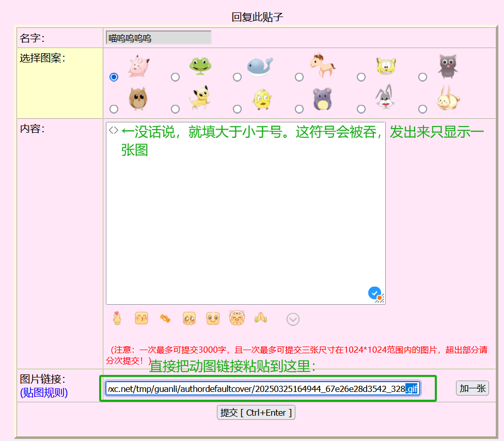The width and height of the screenshot is (504, 441).
Task: Select the gray cat avatar radio button
Action: [423, 77]
